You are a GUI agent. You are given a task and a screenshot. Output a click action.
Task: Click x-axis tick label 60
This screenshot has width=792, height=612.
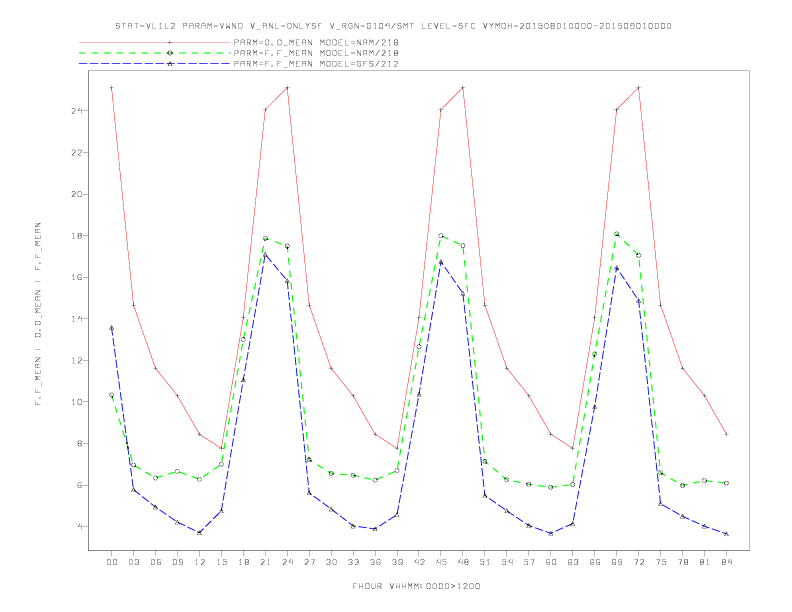[551, 562]
